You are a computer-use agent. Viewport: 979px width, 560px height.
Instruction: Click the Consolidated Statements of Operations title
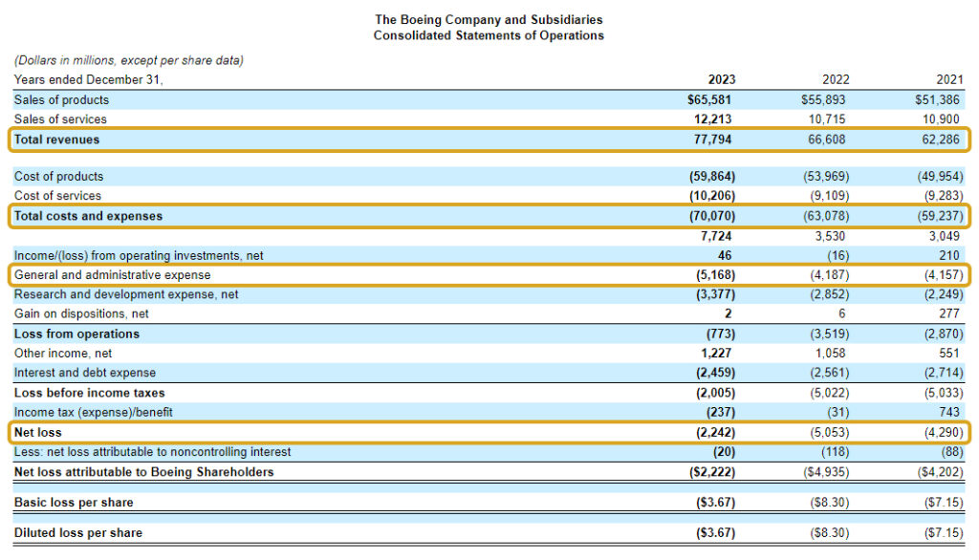tap(489, 35)
